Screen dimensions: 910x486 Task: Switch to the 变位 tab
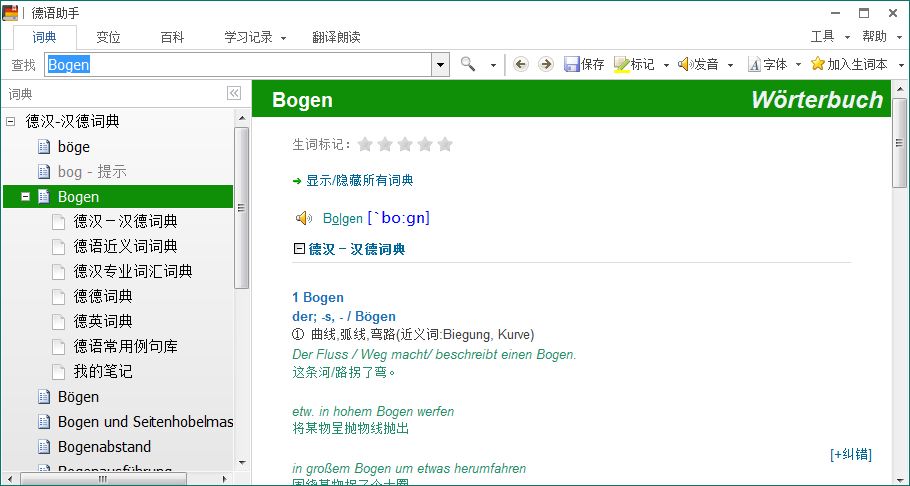(108, 37)
